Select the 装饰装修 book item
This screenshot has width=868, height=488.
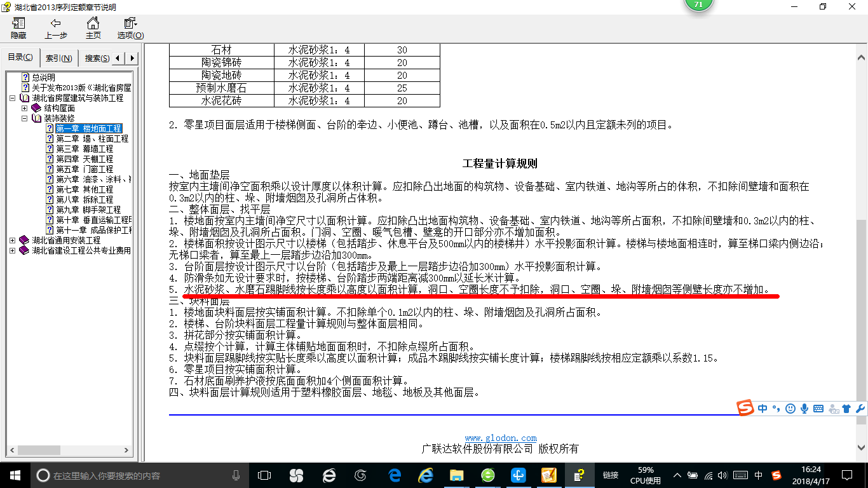(59, 118)
